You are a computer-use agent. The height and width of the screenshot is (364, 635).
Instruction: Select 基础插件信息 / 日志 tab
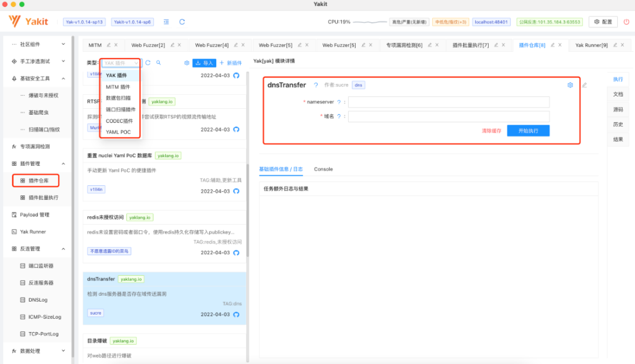(x=280, y=169)
